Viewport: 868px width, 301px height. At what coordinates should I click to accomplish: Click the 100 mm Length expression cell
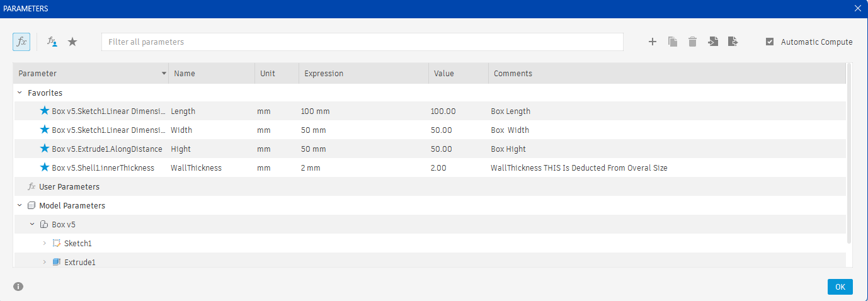(x=363, y=111)
